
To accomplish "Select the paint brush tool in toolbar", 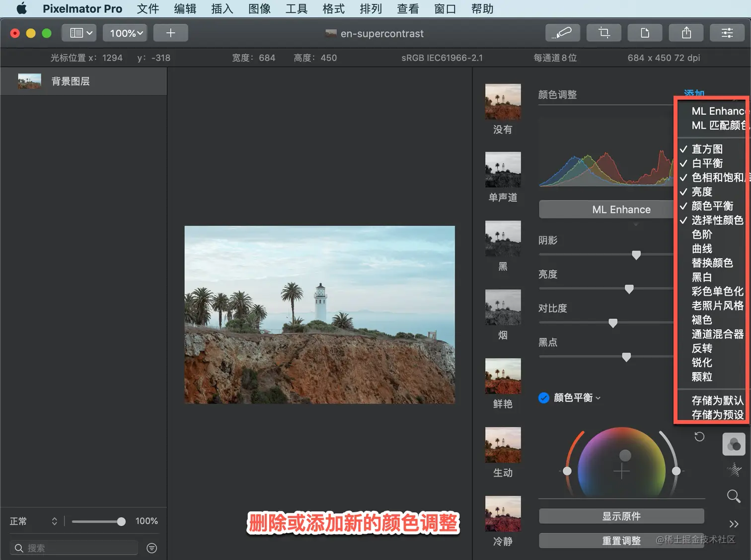I will pos(563,33).
